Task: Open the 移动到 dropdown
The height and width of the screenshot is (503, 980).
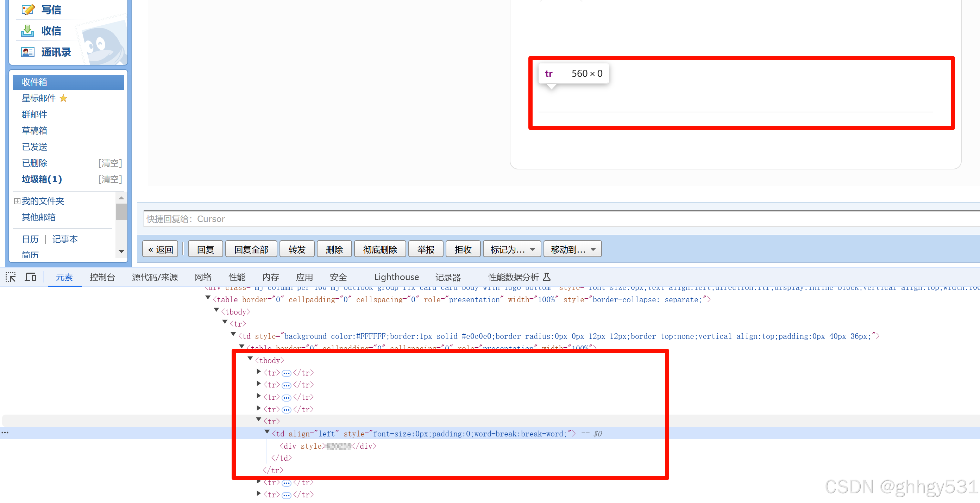Action: coord(572,249)
